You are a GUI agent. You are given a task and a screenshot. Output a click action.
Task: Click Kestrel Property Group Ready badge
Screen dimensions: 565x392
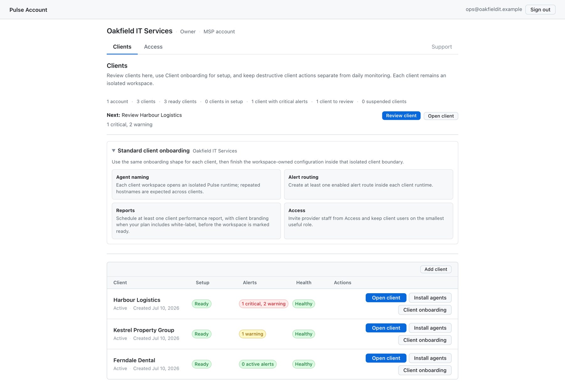coord(202,334)
